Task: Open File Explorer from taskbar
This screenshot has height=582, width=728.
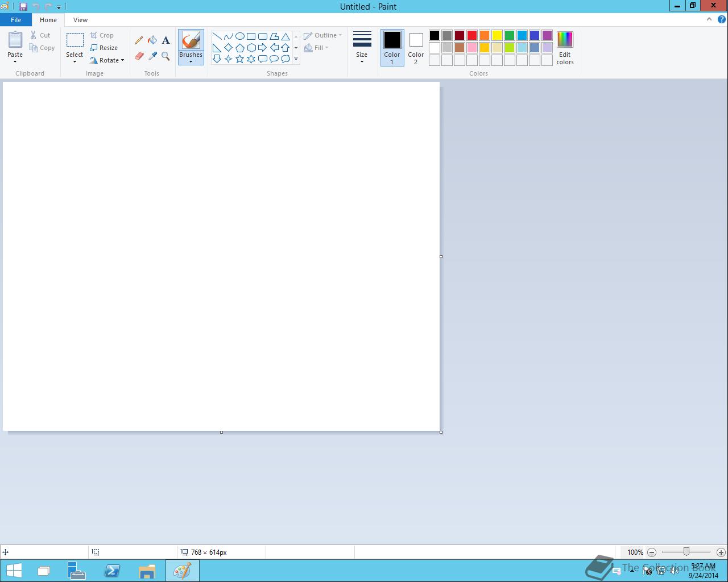Action: point(147,571)
